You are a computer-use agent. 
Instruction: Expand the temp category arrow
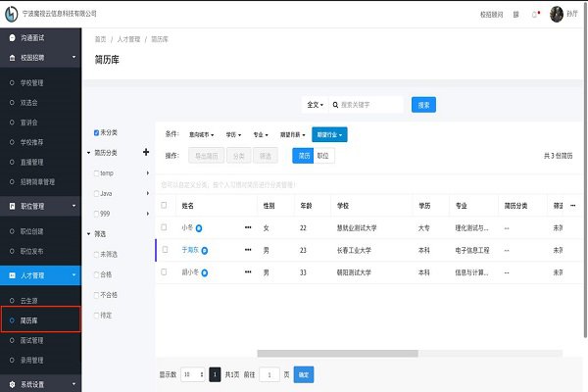point(148,172)
